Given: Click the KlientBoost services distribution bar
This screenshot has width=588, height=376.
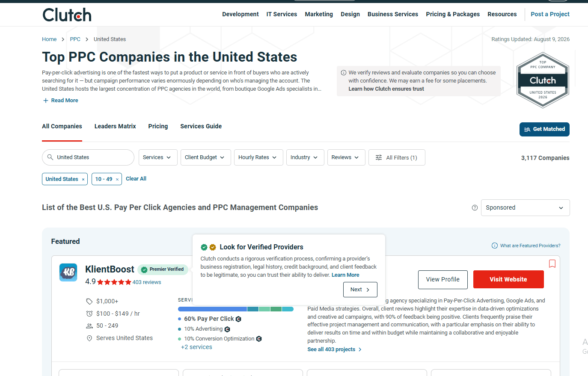Looking at the screenshot, I should pos(236,309).
